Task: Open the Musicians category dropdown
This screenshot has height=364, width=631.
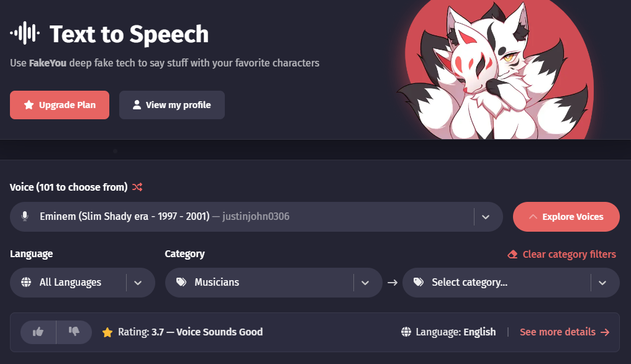Action: coord(365,283)
